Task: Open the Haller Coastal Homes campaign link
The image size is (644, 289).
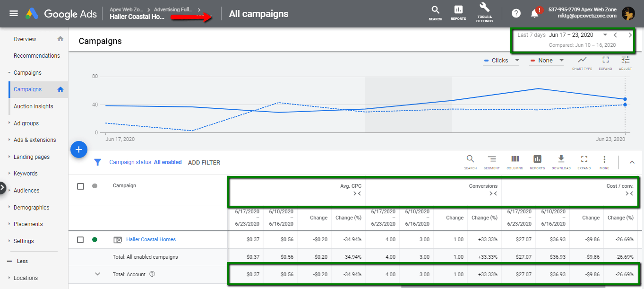Action: click(151, 240)
